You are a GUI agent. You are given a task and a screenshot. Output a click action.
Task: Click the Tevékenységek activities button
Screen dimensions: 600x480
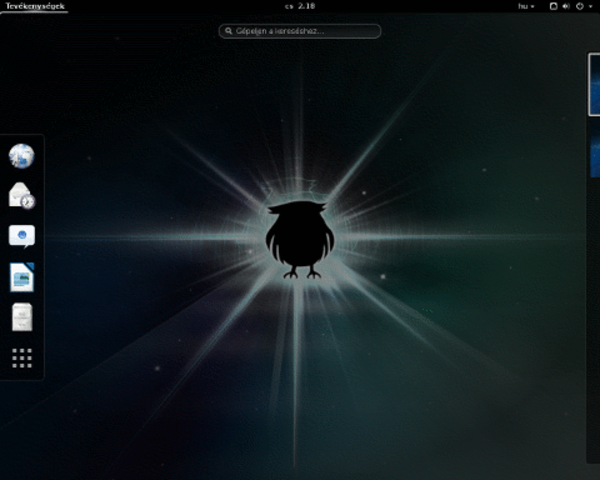34,6
